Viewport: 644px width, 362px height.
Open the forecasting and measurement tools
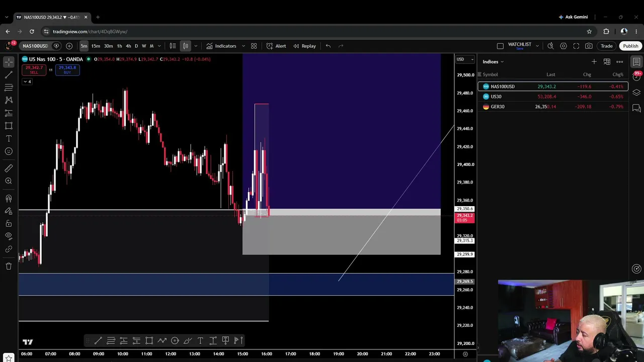coord(9,113)
